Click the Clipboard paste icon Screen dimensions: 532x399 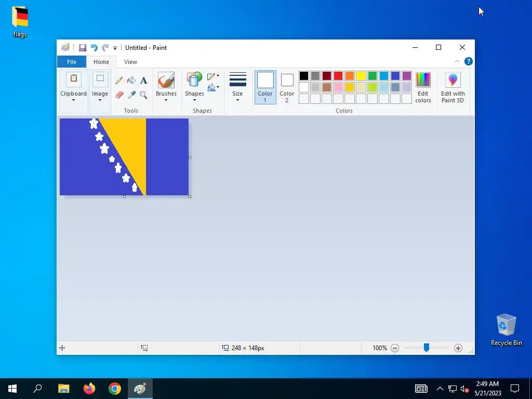(x=74, y=79)
